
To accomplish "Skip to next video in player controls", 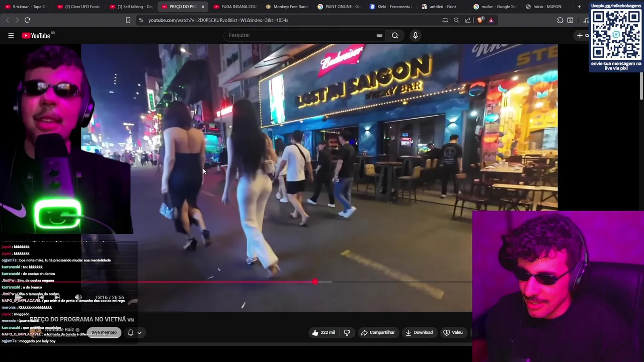I will click(57, 297).
